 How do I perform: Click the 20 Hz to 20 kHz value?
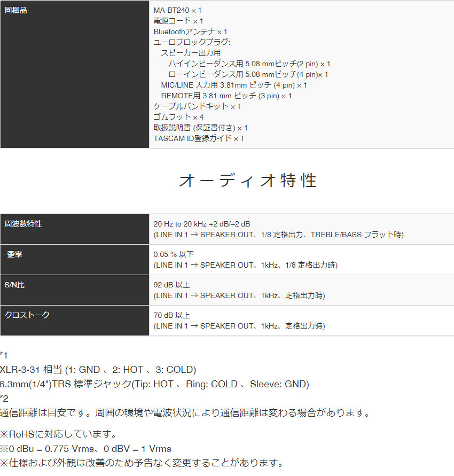pos(201,224)
